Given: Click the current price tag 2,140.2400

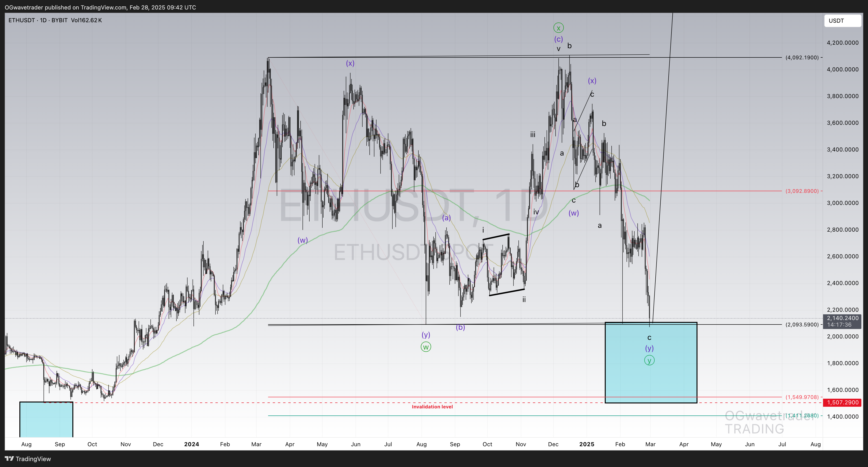Looking at the screenshot, I should [842, 318].
